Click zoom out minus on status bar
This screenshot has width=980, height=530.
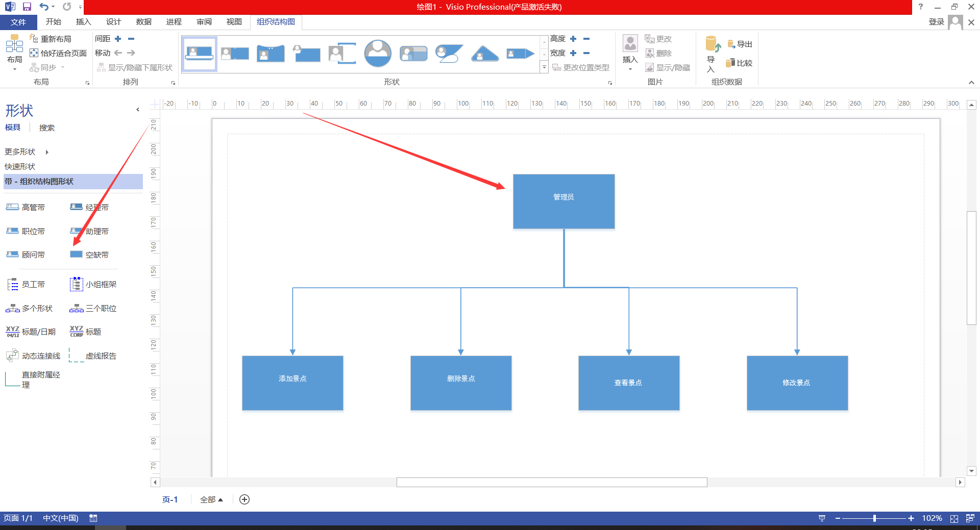pos(838,518)
